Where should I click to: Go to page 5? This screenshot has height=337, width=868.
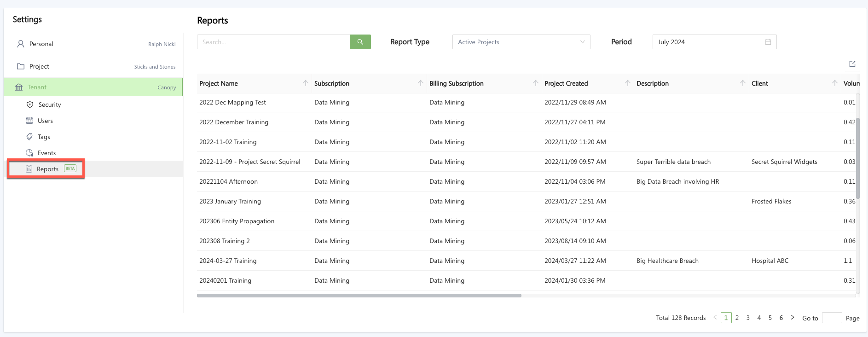(770, 318)
